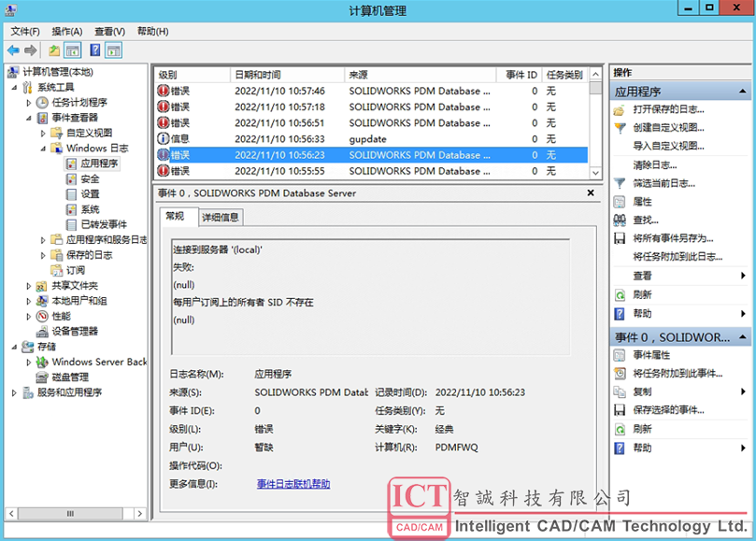The image size is (756, 541).
Task: Click the event list scroll down arrow
Action: pyautogui.click(x=596, y=173)
